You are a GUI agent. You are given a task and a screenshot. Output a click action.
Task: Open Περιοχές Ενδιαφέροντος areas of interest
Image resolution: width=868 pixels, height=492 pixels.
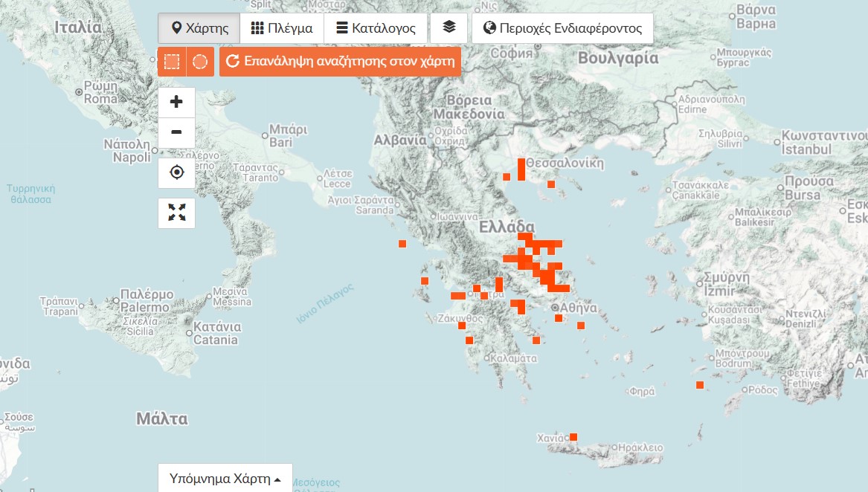[x=562, y=28]
